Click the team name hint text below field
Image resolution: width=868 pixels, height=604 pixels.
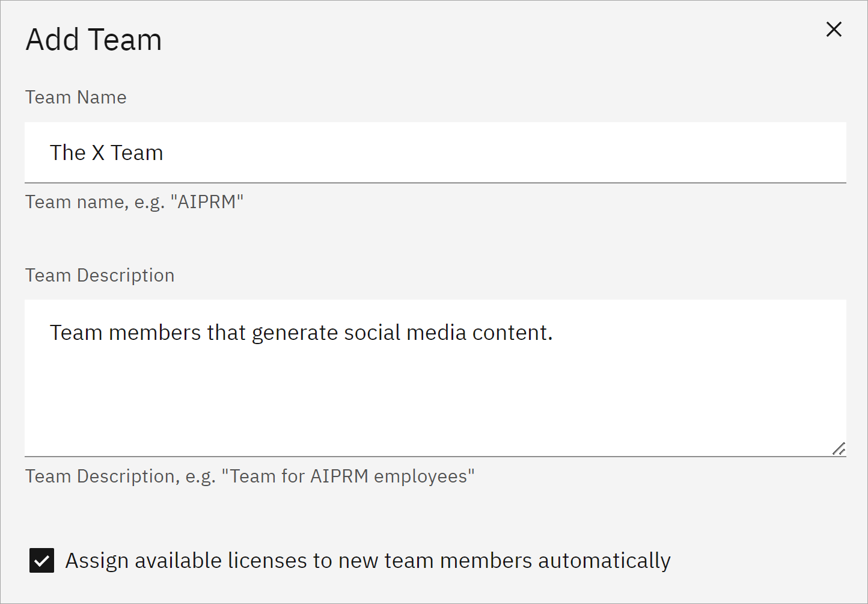pyautogui.click(x=133, y=202)
